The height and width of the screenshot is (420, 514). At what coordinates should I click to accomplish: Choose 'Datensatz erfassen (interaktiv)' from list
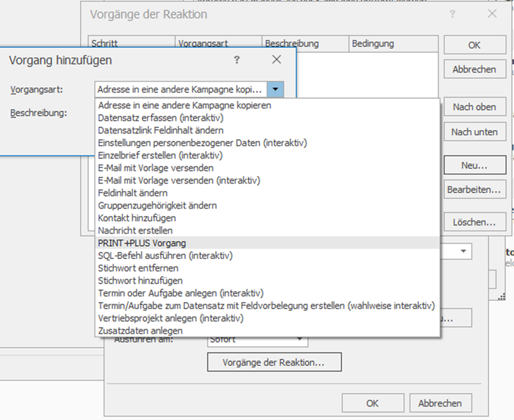pyautogui.click(x=160, y=118)
